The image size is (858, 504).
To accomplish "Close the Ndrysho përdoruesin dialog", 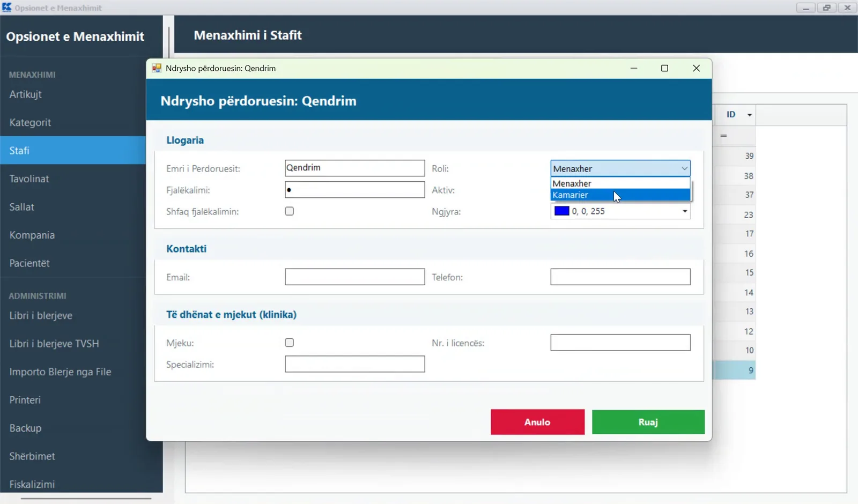I will 696,68.
